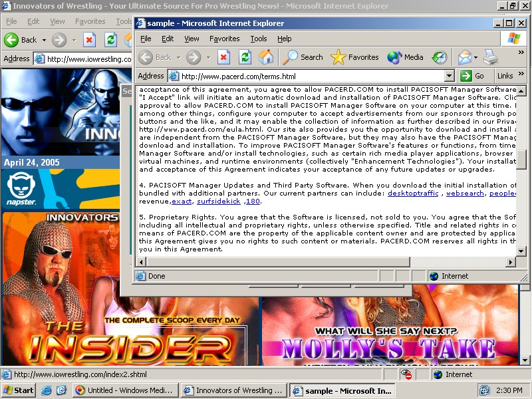The image size is (532, 399).
Task: Click the Done page icon in sample status bar
Action: point(140,276)
